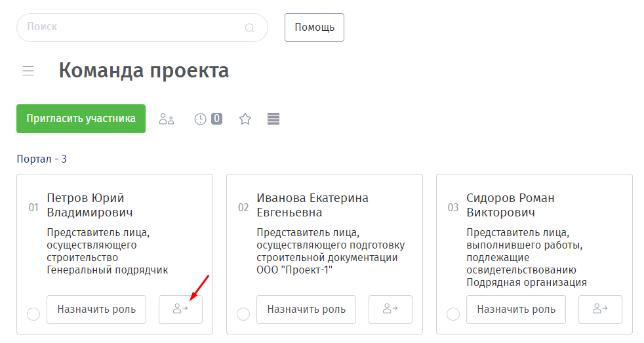Click the search magnifier icon
The width and height of the screenshot is (644, 343).
(249, 28)
